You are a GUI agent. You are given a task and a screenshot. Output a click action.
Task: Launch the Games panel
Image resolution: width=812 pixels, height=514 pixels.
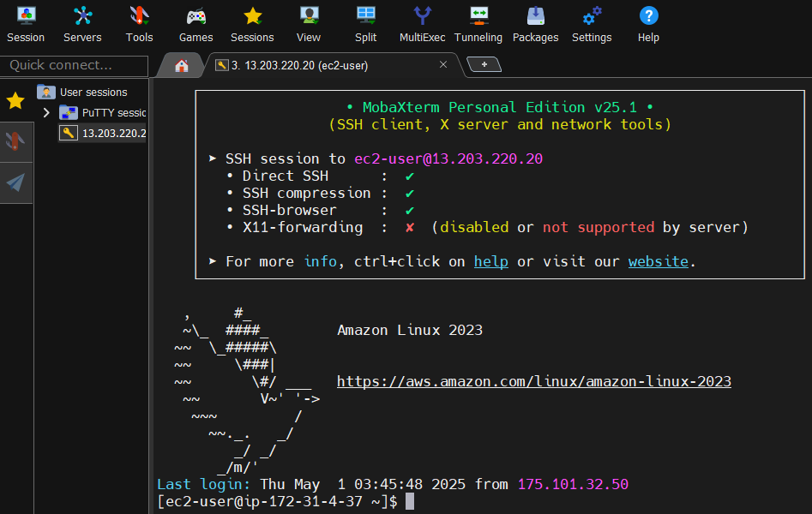(195, 23)
